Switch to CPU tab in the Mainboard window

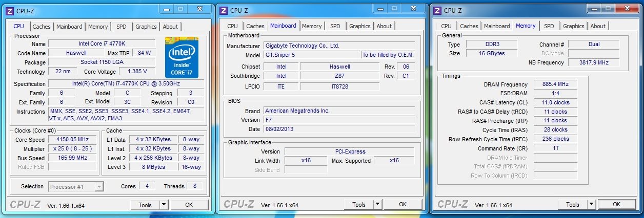(233, 26)
